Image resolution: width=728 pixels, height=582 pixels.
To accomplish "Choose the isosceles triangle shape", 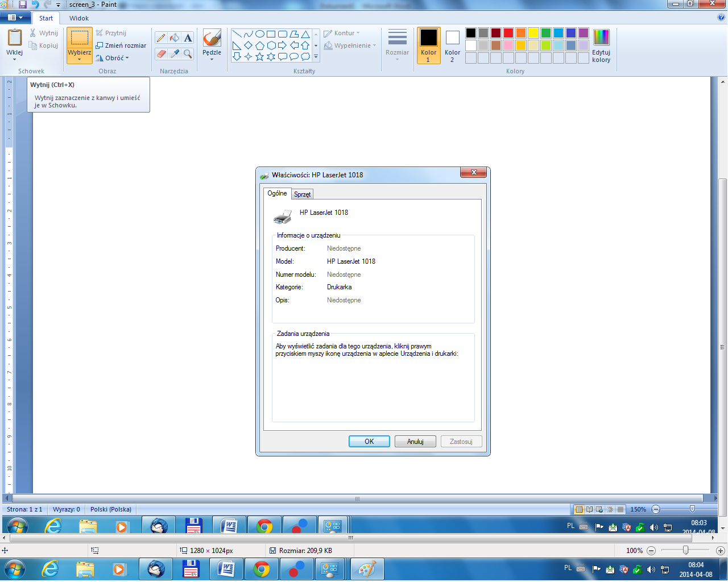I will (x=305, y=34).
